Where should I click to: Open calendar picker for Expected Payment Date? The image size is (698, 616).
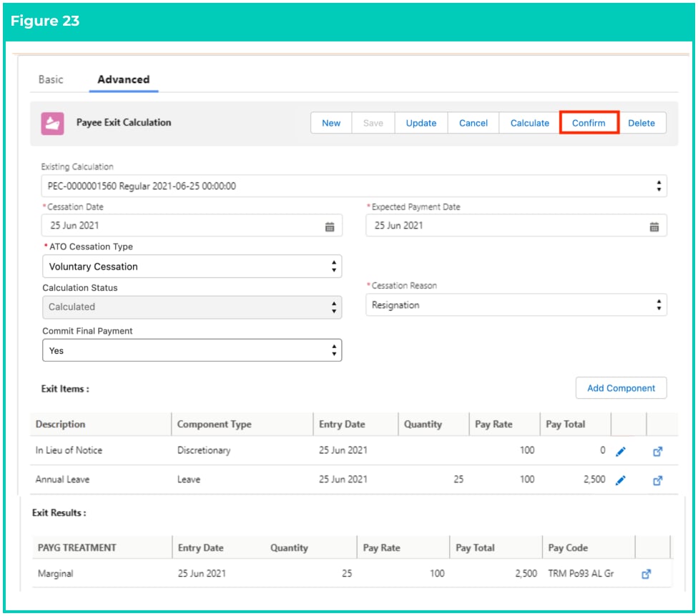click(x=654, y=227)
